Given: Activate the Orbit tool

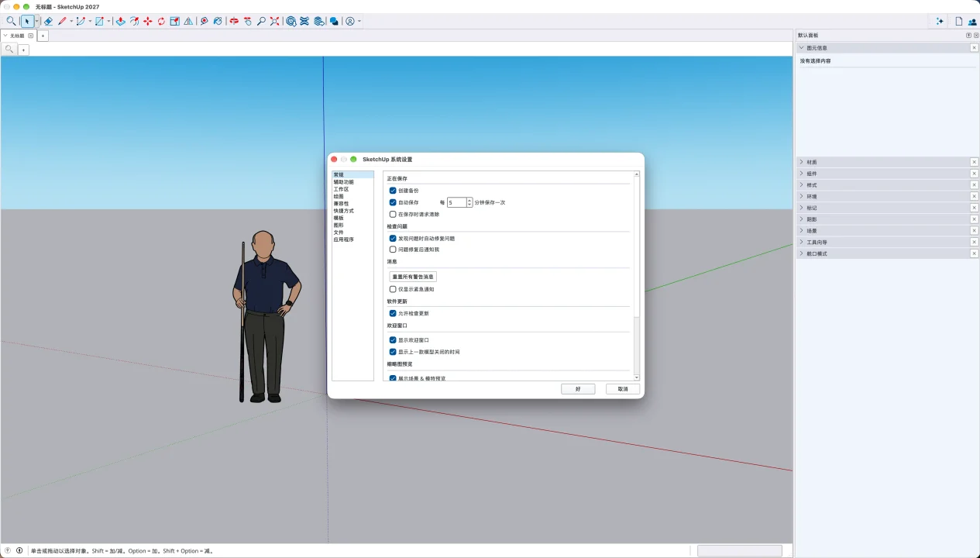Looking at the screenshot, I should 234,22.
